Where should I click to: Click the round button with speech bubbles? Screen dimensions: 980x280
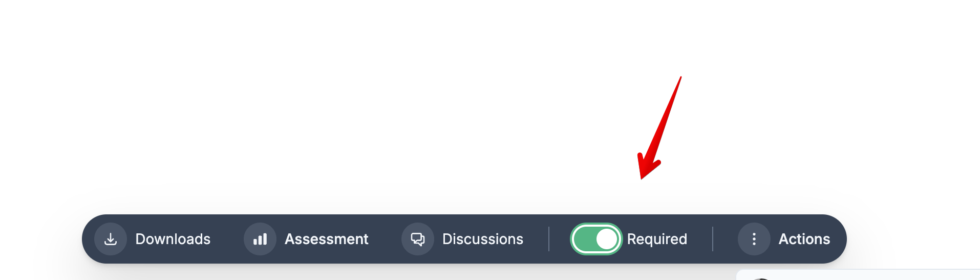pyautogui.click(x=418, y=239)
